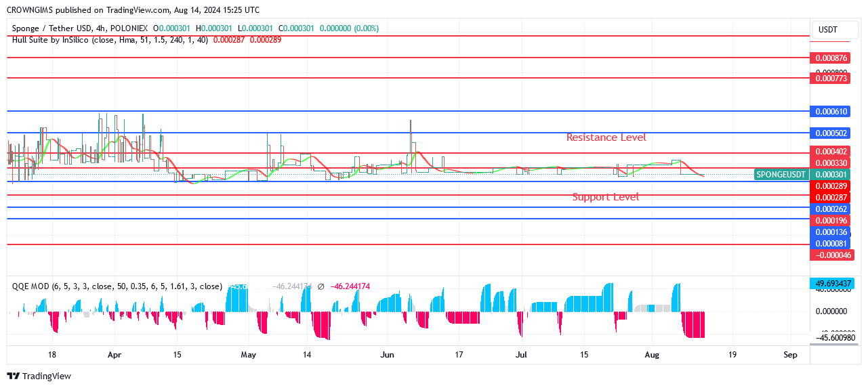Viewport: 868px width, 388px height.
Task: Click the Sep date on time axis
Action: pyautogui.click(x=790, y=354)
